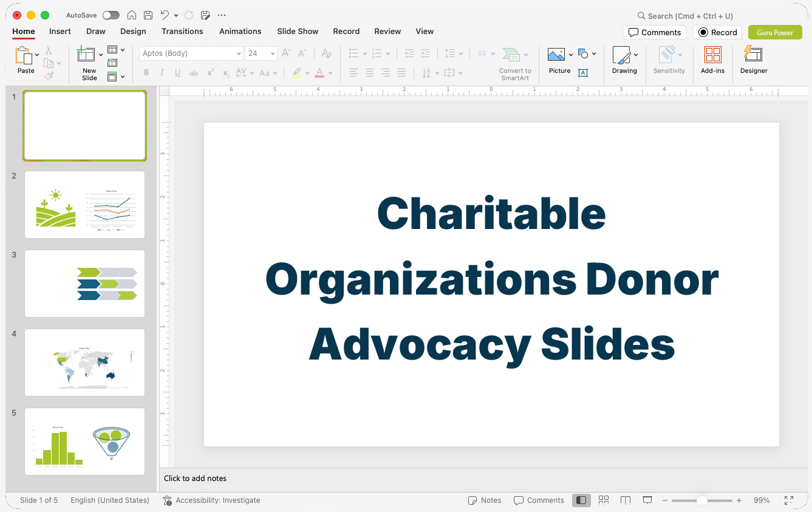Expand the Undo history arrow

point(176,15)
